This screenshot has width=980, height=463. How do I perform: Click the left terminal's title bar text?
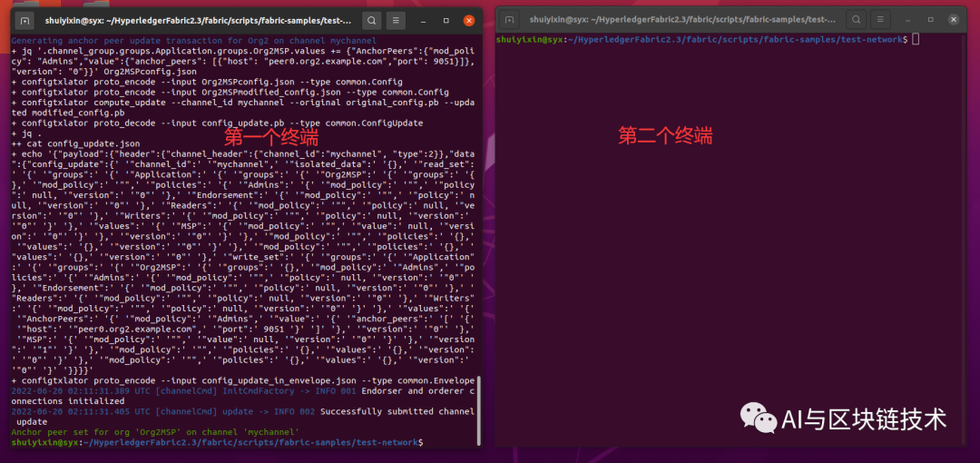click(x=198, y=20)
